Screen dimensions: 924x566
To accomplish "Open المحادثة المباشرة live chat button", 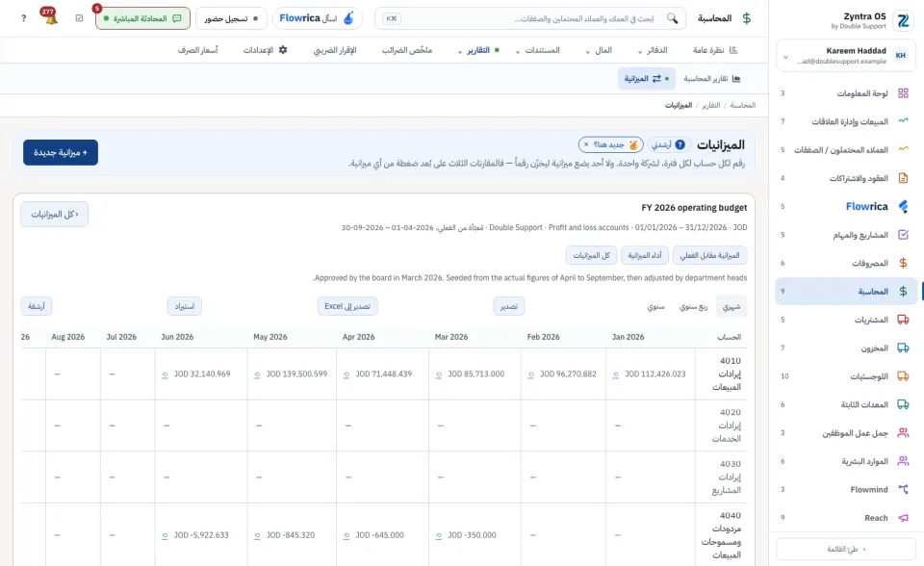I will [x=142, y=18].
